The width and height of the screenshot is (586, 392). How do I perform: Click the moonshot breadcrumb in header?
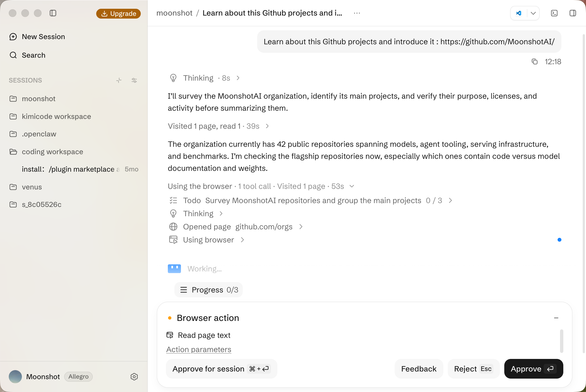[174, 13]
